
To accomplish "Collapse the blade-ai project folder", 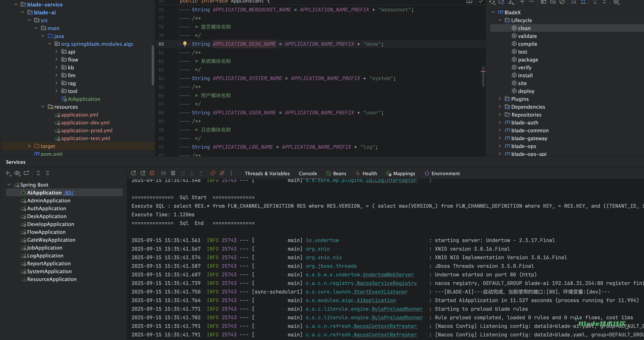I will (23, 12).
